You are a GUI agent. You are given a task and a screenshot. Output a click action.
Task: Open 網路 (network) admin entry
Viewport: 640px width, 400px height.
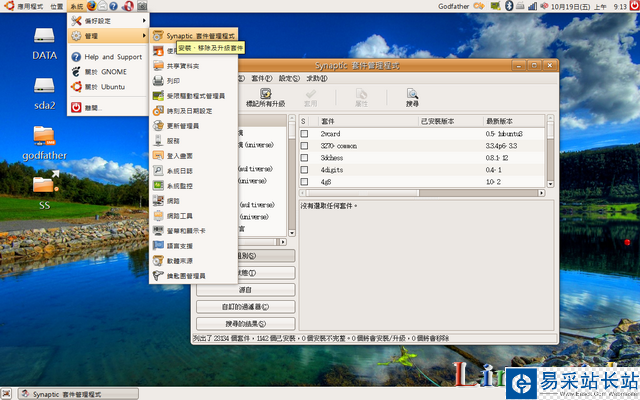[x=193, y=201]
